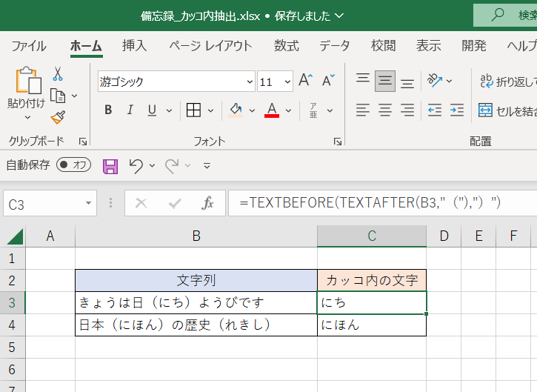Cut selection with the scissors icon
This screenshot has width=537, height=392.
[x=58, y=73]
